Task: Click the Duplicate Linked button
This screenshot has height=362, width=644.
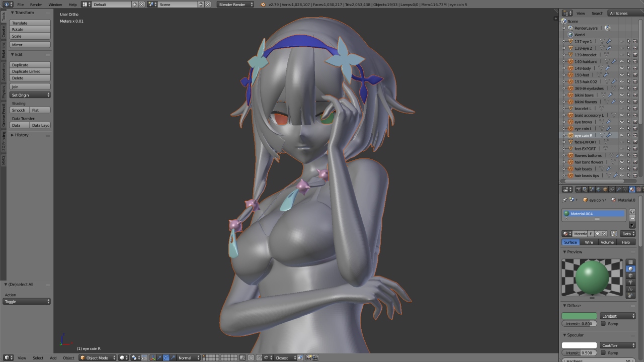Action: pyautogui.click(x=30, y=71)
